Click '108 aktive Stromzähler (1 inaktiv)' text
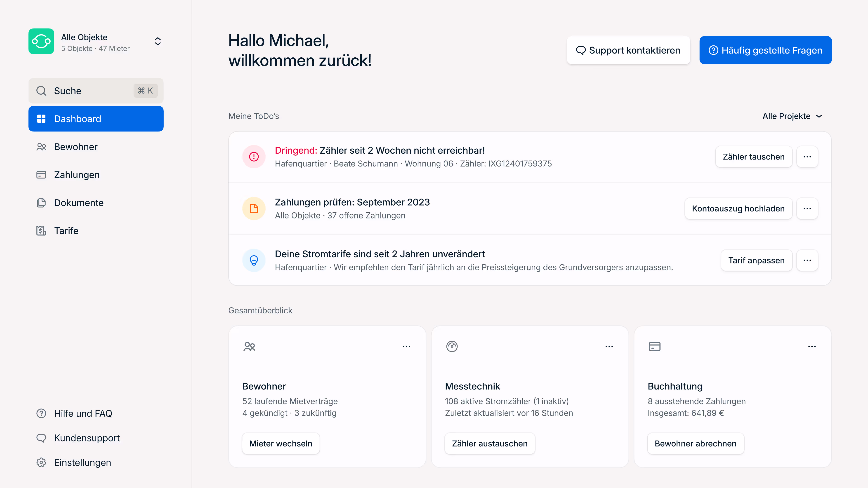Image resolution: width=868 pixels, height=488 pixels. 507,401
